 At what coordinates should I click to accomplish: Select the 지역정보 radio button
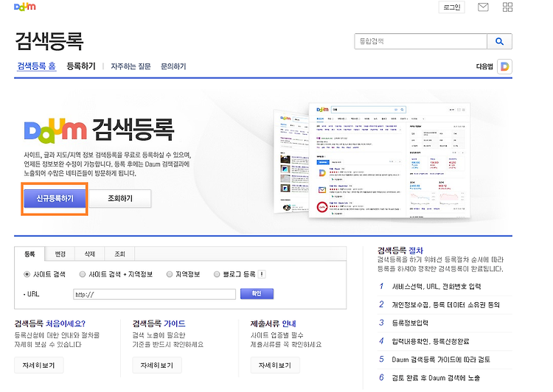click(170, 274)
